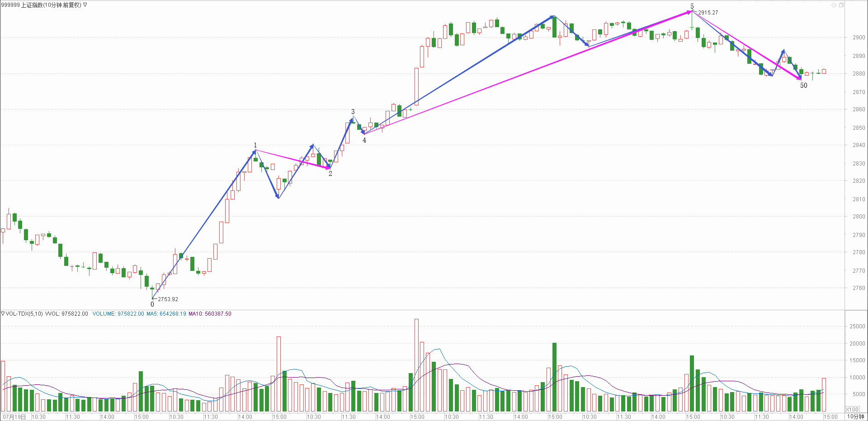Click the 2753.92 low price label

tap(168, 299)
